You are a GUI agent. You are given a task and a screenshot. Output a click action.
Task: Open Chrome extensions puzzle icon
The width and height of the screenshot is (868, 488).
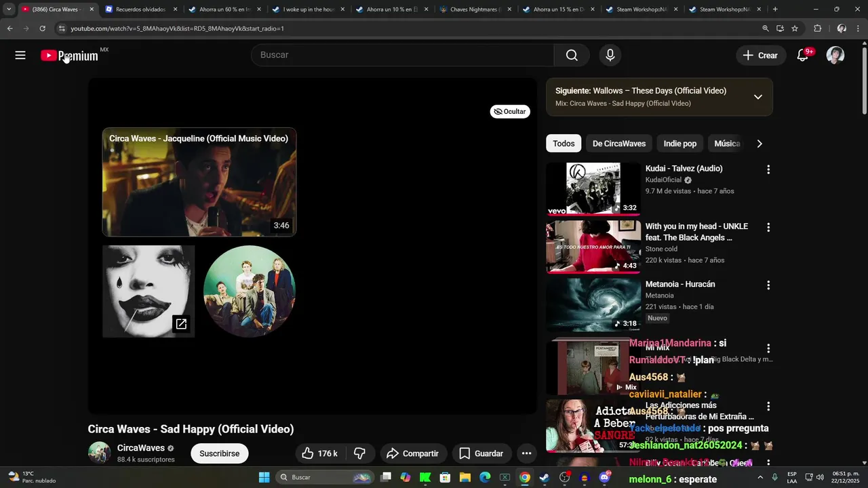point(817,28)
